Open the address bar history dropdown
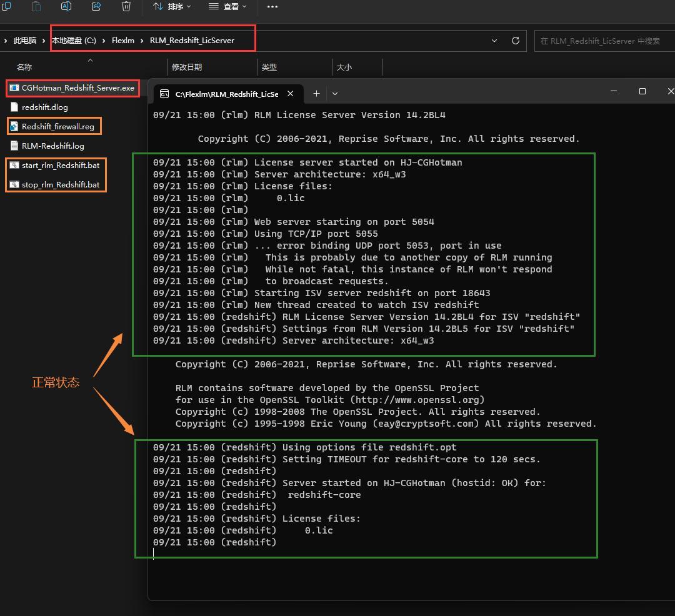This screenshot has width=675, height=616. [494, 41]
